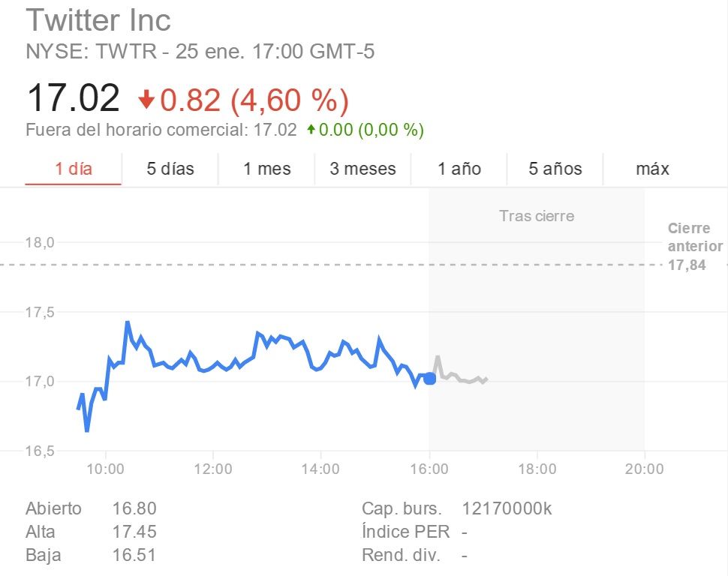Switch to the 5 días range
This screenshot has height=576, width=728.
170,169
